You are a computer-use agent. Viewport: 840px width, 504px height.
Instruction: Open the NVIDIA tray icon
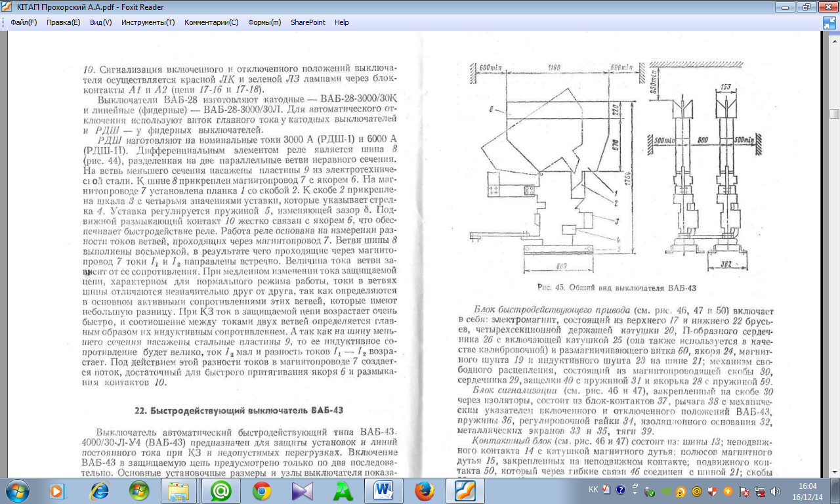click(665, 491)
